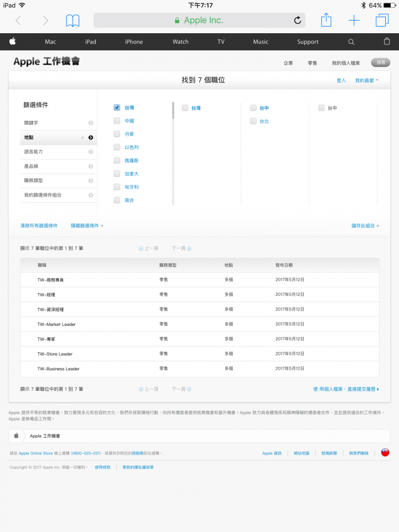Image resolution: width=399 pixels, height=532 pixels.
Task: Open the Safari bookmarks book icon
Action: coord(73,21)
